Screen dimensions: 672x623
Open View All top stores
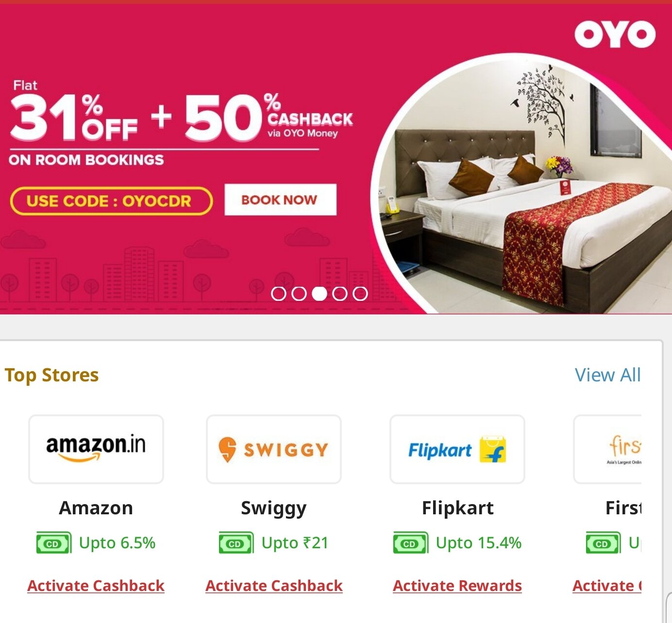coord(607,375)
